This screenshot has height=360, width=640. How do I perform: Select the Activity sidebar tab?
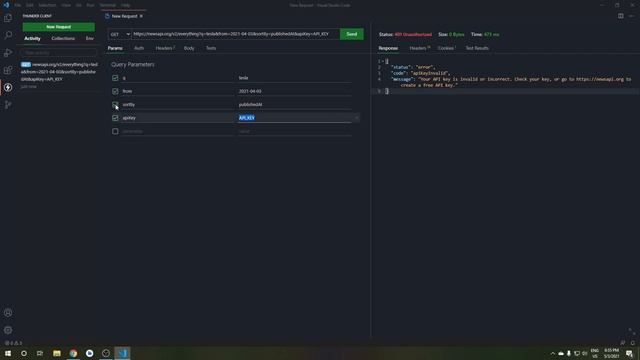32,38
